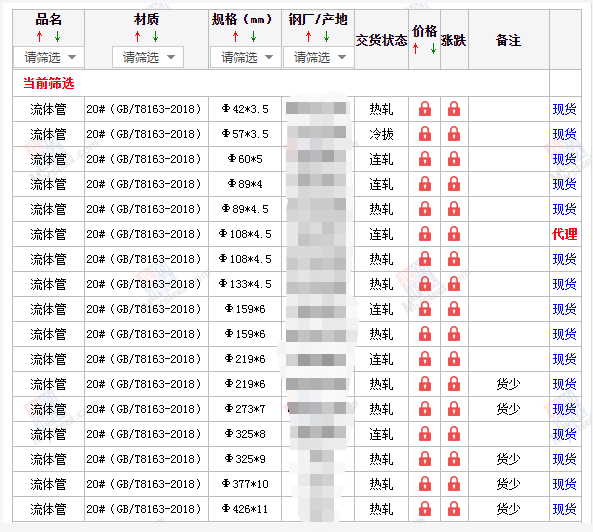The height and width of the screenshot is (532, 593).
Task: Open 现货 link in Φ273*7 row
Action: coord(564,409)
